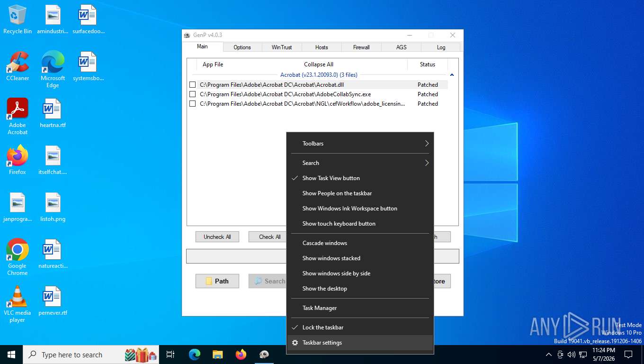The width and height of the screenshot is (644, 364).
Task: Open the Windows Start menu
Action: click(11, 355)
